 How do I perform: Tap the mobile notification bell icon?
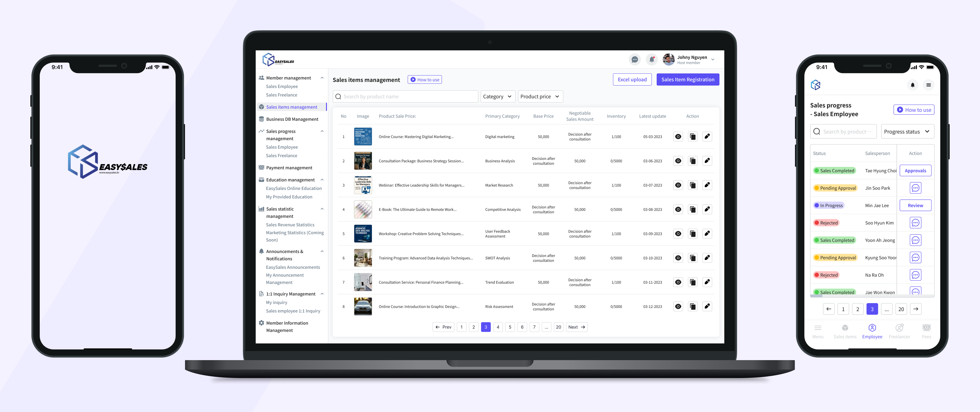[912, 85]
